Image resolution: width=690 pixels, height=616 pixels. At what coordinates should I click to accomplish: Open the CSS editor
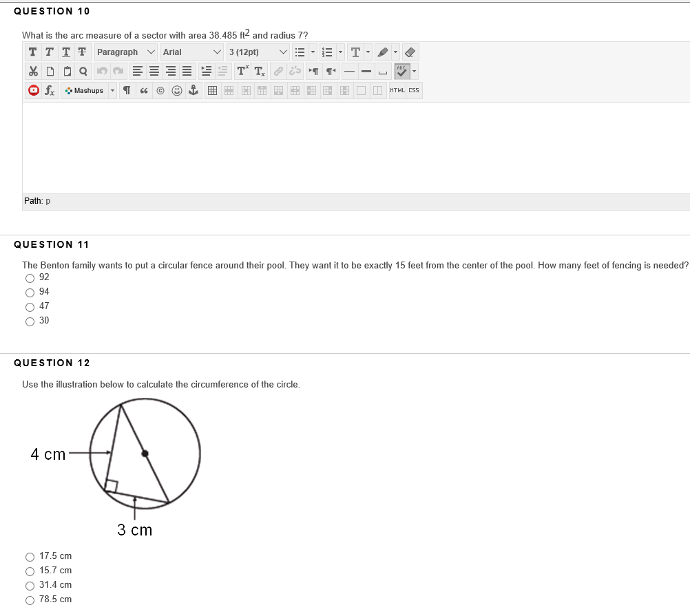pos(413,90)
